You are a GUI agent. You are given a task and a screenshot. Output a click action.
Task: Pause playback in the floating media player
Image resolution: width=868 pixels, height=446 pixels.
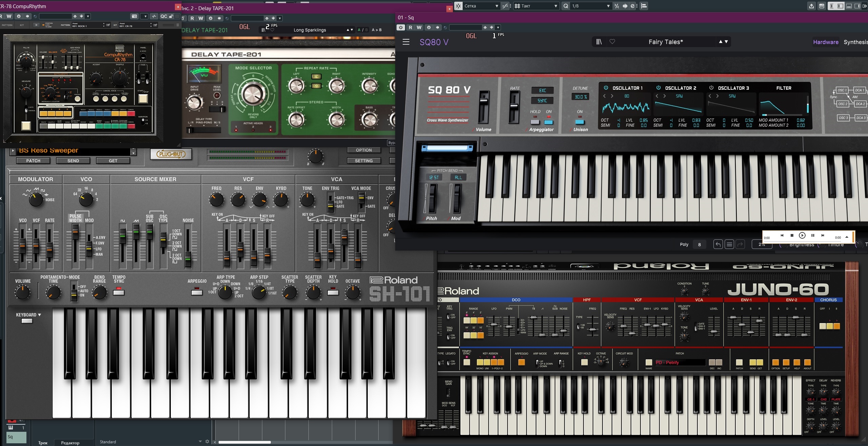click(x=812, y=235)
